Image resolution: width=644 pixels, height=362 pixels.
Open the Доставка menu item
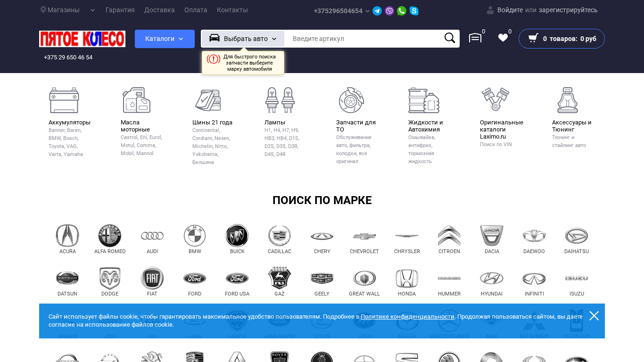[159, 10]
